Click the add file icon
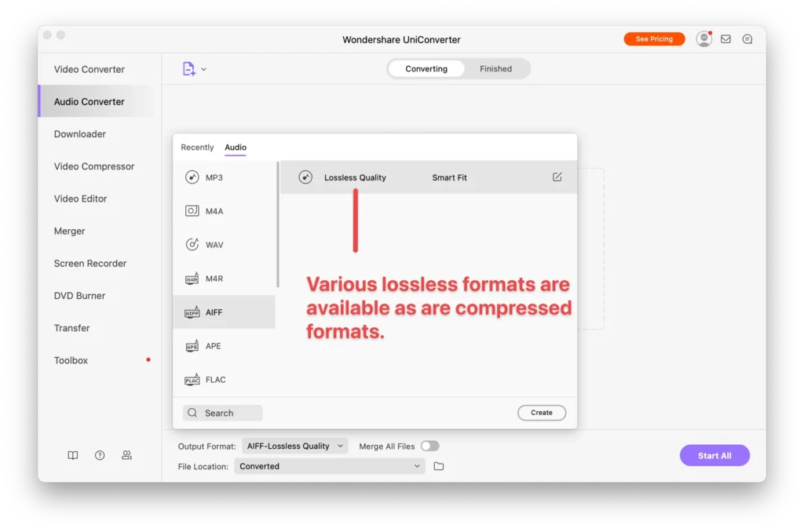The width and height of the screenshot is (804, 532). (188, 69)
